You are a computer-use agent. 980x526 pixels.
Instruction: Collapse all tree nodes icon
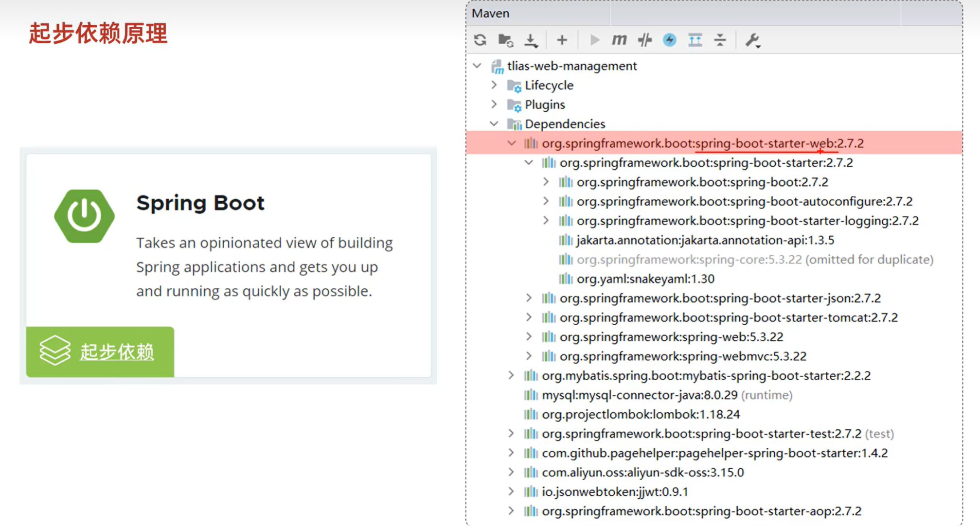pyautogui.click(x=720, y=40)
